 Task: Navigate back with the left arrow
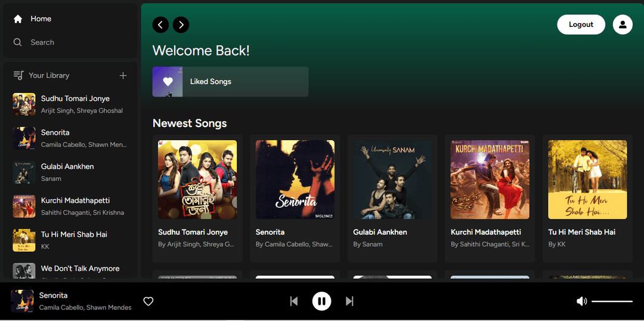[x=160, y=24]
